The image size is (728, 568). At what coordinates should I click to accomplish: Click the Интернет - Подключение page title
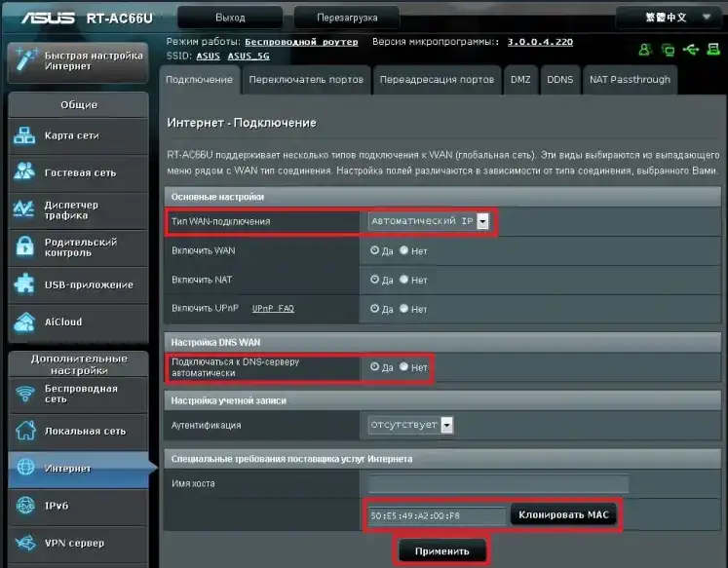click(242, 123)
